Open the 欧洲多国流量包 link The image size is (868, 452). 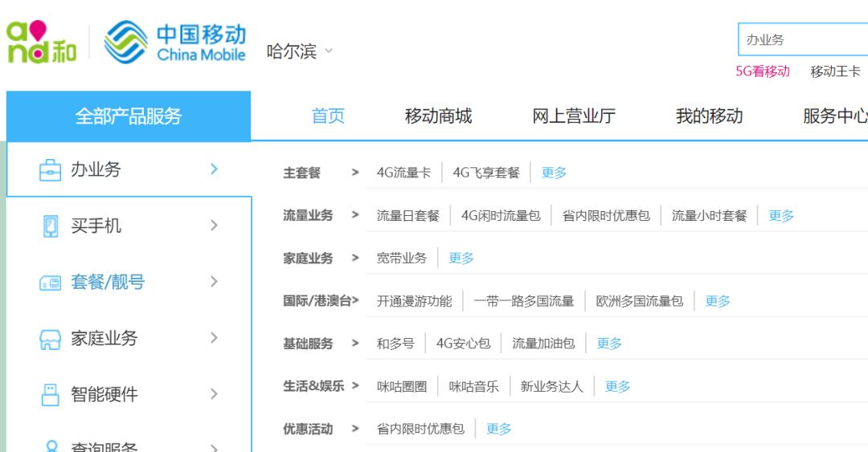[640, 301]
